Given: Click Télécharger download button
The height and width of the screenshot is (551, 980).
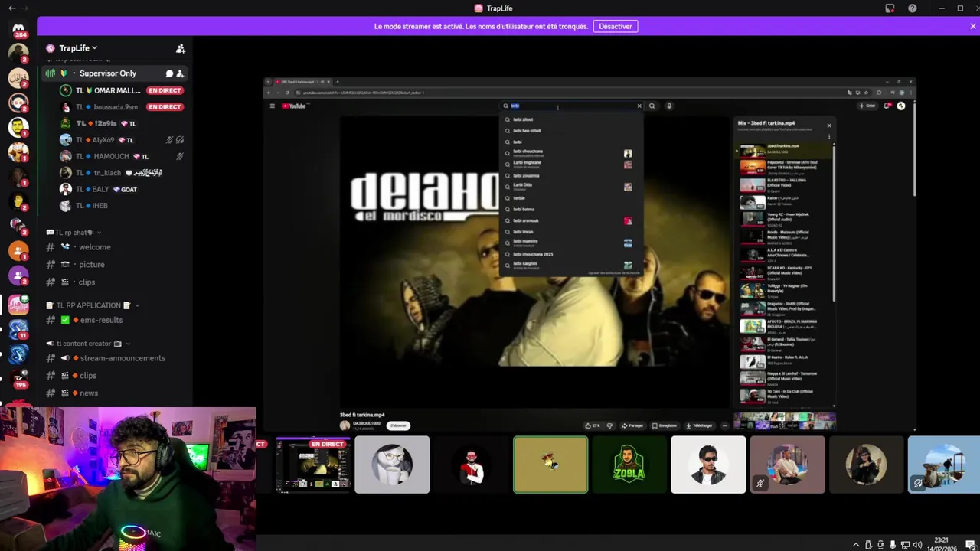Looking at the screenshot, I should point(699,425).
